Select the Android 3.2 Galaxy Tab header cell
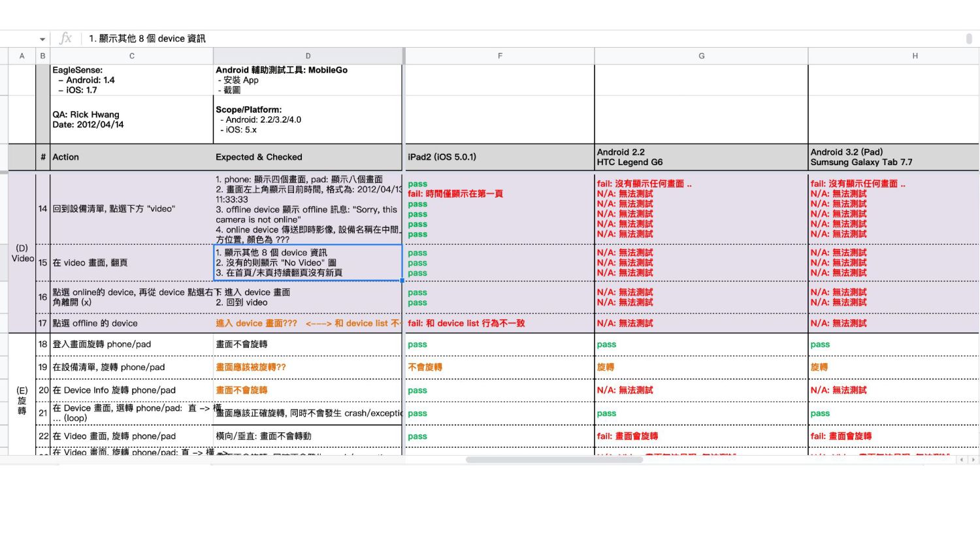The height and width of the screenshot is (551, 980). [894, 157]
